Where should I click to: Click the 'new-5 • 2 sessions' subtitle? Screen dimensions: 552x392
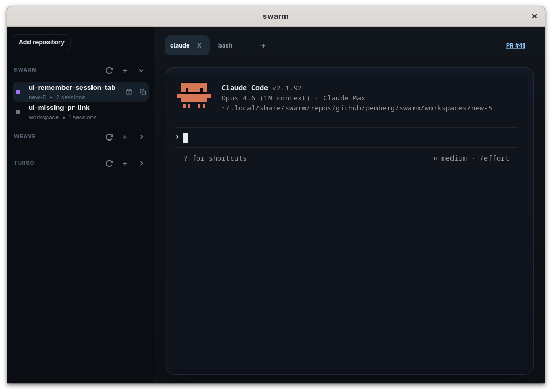[x=57, y=98]
